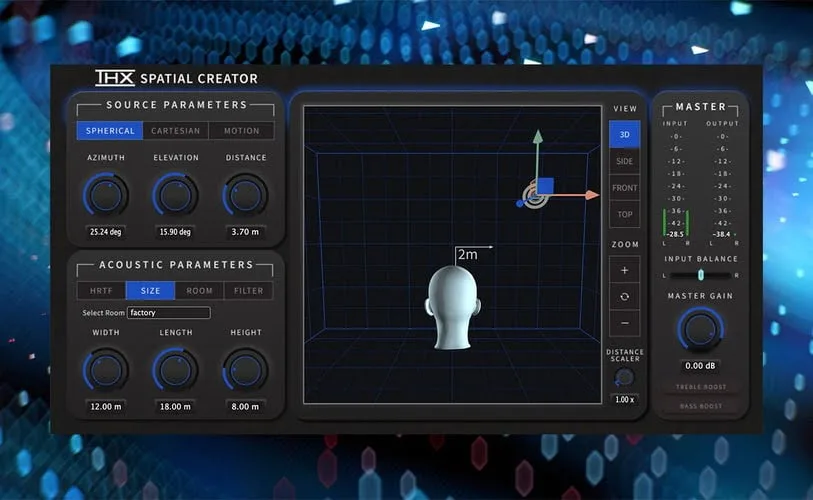Switch to the Side view
The height and width of the screenshot is (500, 813).
[x=624, y=161]
